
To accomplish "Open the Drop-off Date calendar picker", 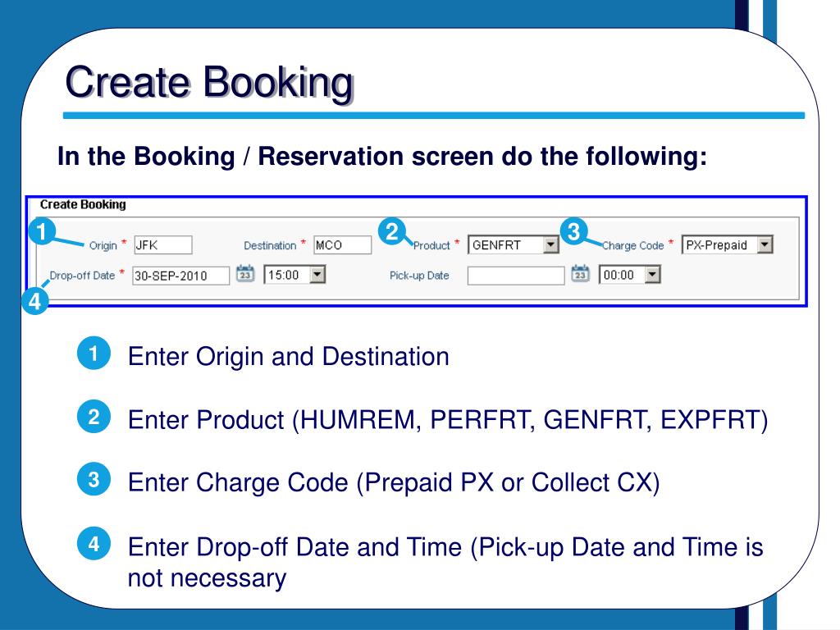I will point(245,274).
